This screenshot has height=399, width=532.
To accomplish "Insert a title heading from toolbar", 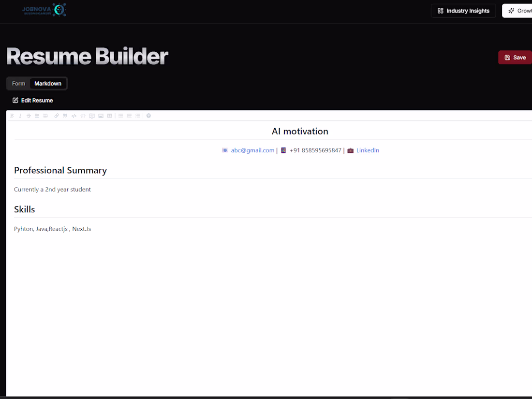I will pos(45,116).
